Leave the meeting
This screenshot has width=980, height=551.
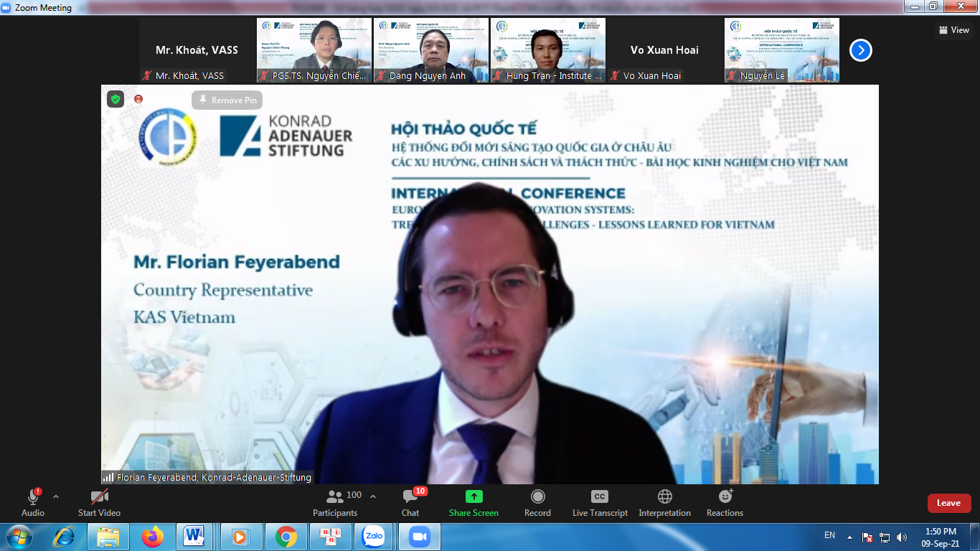(949, 503)
